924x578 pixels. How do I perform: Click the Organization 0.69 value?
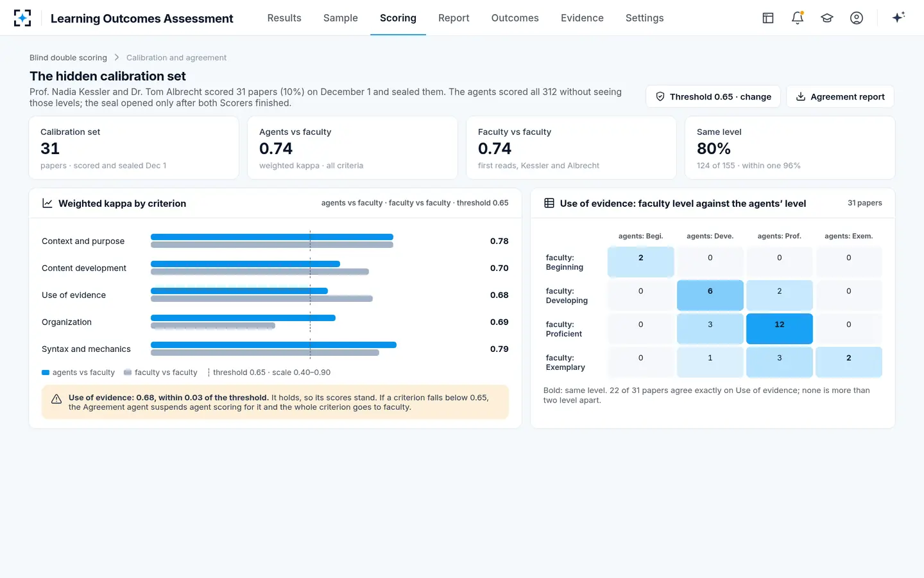(x=499, y=322)
